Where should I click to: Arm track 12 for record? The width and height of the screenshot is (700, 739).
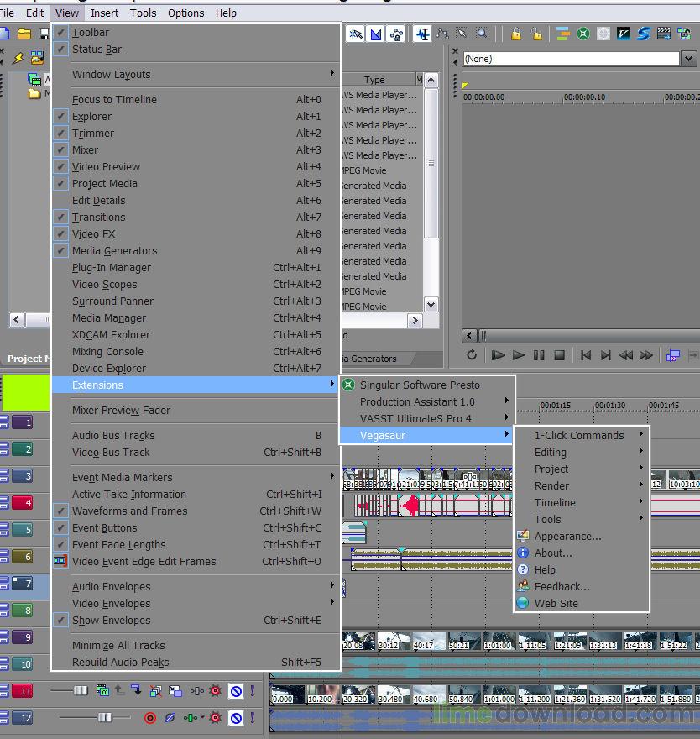point(150,718)
